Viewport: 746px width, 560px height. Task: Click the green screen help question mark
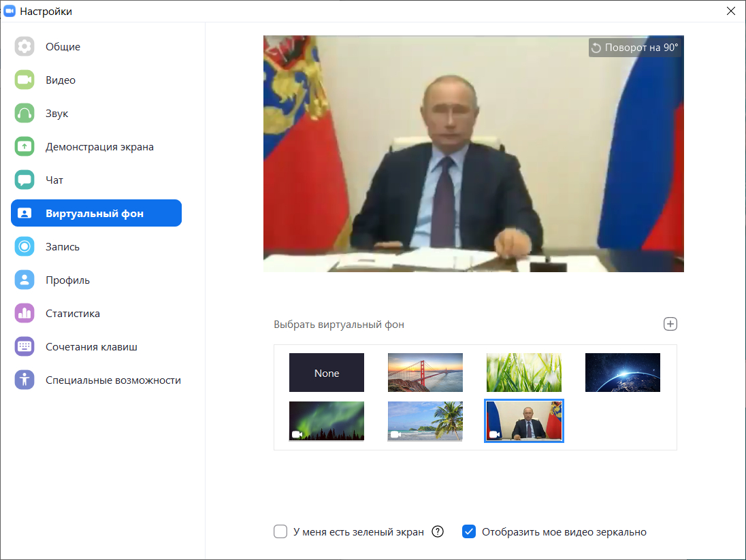click(437, 531)
